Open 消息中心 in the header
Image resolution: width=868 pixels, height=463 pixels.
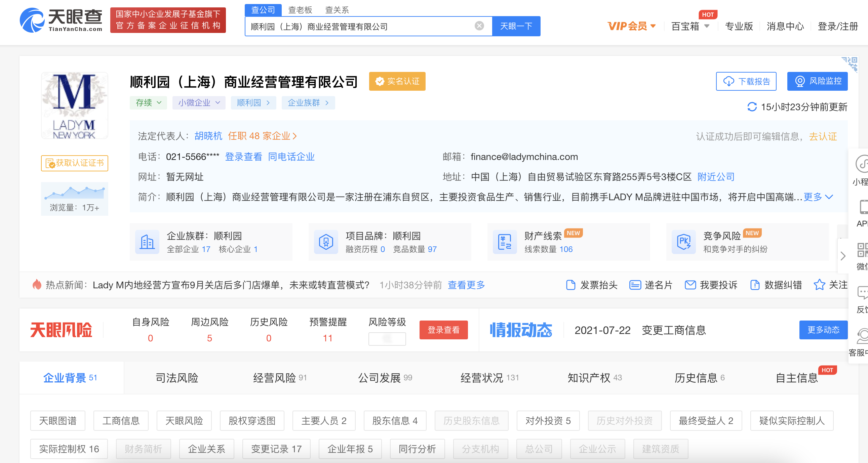tap(785, 26)
